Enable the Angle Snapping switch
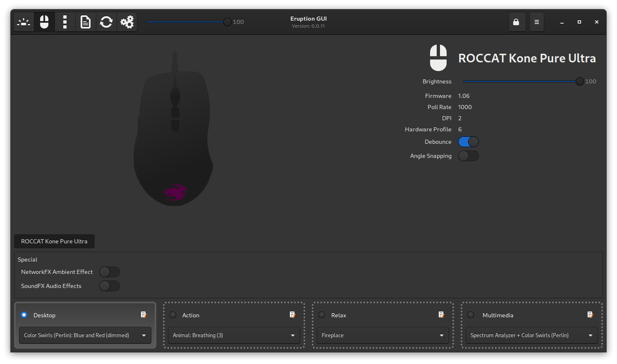The height and width of the screenshot is (364, 617). point(469,156)
